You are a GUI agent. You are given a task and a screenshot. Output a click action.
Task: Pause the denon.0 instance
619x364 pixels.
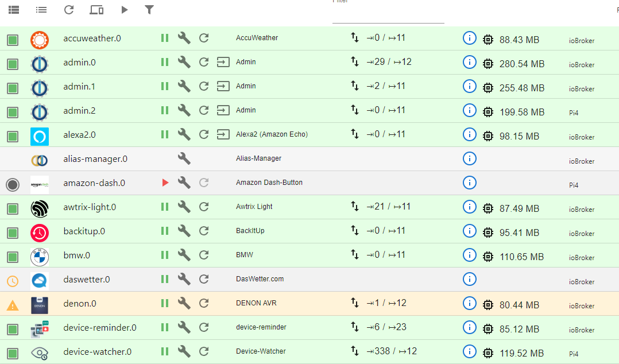[x=165, y=303]
